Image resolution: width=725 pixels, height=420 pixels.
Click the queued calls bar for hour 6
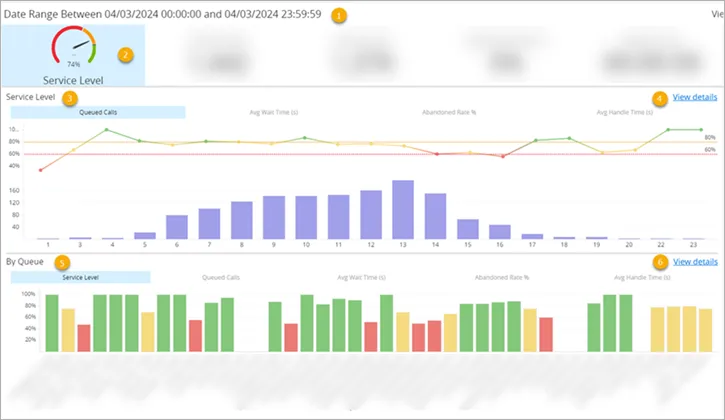pyautogui.click(x=177, y=227)
